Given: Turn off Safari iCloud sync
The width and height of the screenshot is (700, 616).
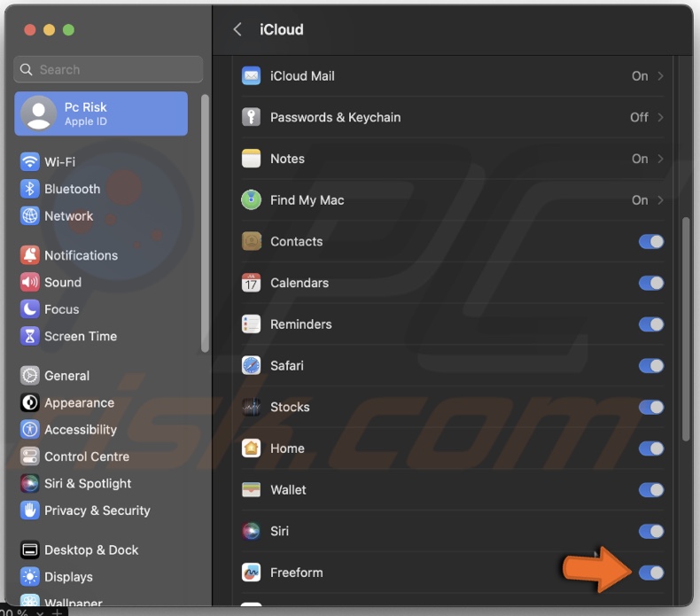Looking at the screenshot, I should [x=651, y=366].
